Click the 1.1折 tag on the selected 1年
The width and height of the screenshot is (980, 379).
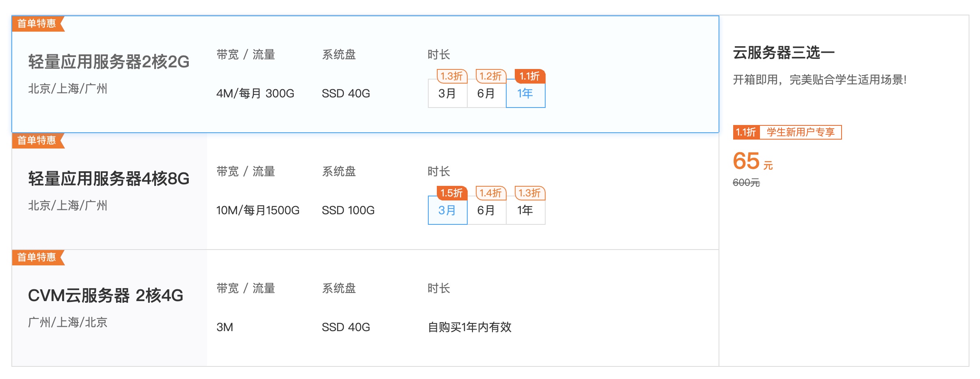click(529, 76)
